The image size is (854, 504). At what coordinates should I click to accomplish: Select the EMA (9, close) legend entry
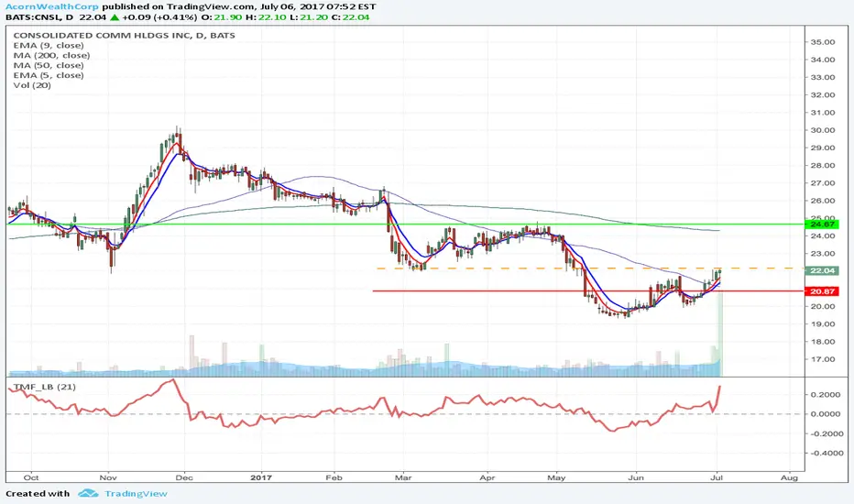point(49,46)
